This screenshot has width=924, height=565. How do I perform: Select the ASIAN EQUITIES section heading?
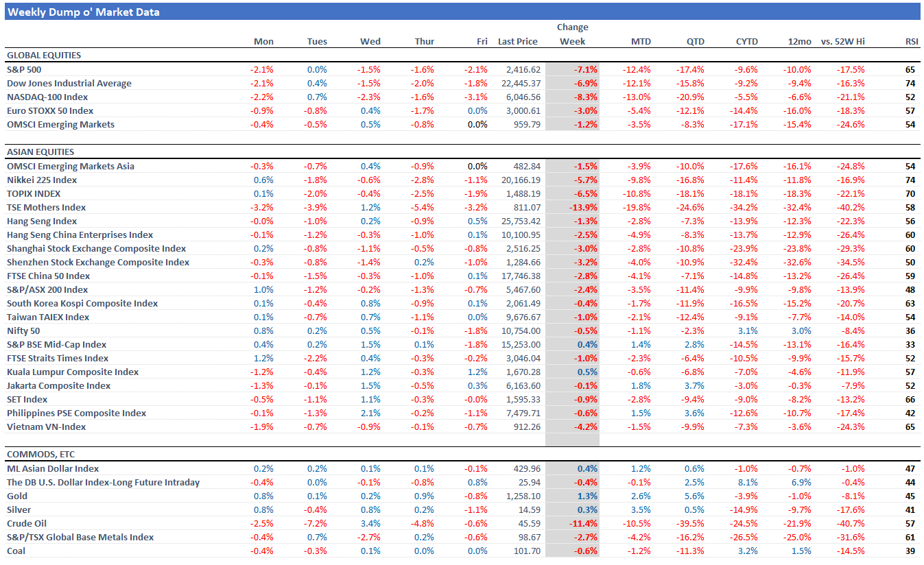tap(40, 152)
